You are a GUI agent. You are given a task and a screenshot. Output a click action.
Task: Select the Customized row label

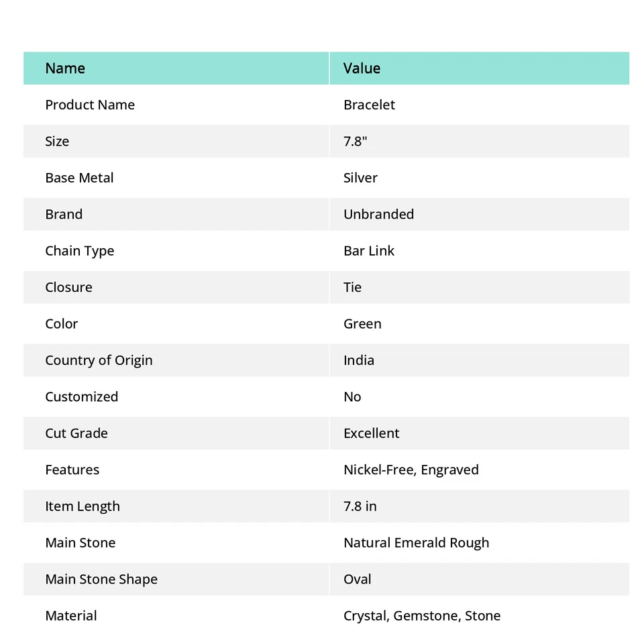(81, 397)
